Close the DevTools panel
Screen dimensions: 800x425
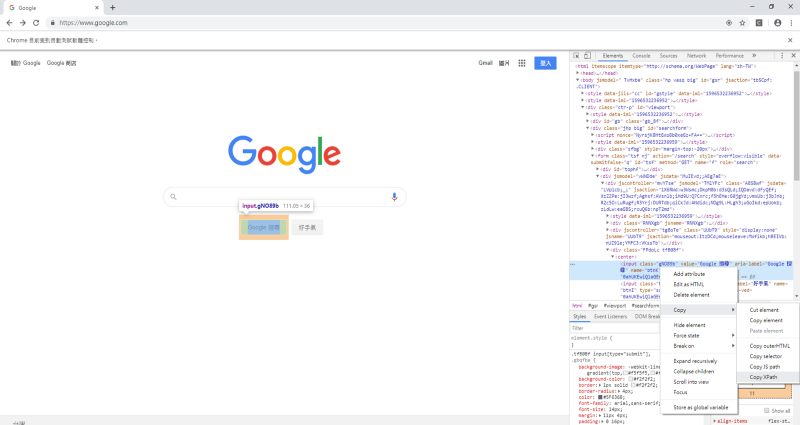[x=793, y=56]
